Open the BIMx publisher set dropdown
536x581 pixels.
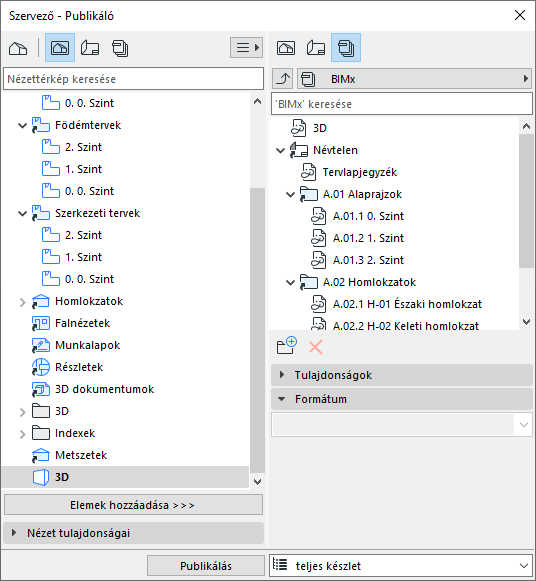415,79
